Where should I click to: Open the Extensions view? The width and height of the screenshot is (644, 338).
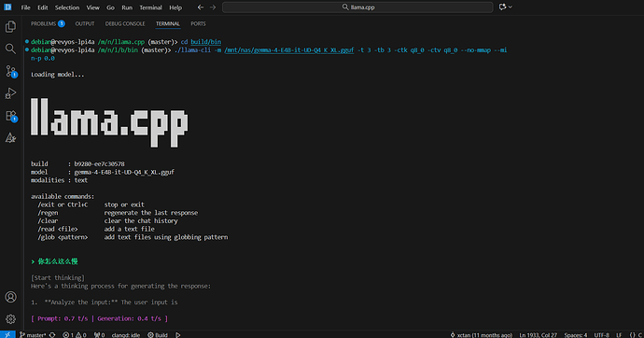[x=10, y=116]
